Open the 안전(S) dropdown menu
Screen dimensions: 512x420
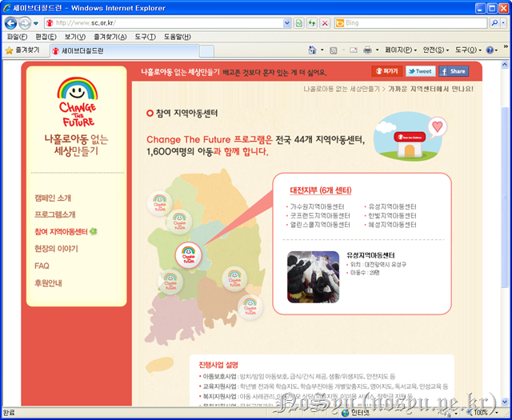point(437,50)
